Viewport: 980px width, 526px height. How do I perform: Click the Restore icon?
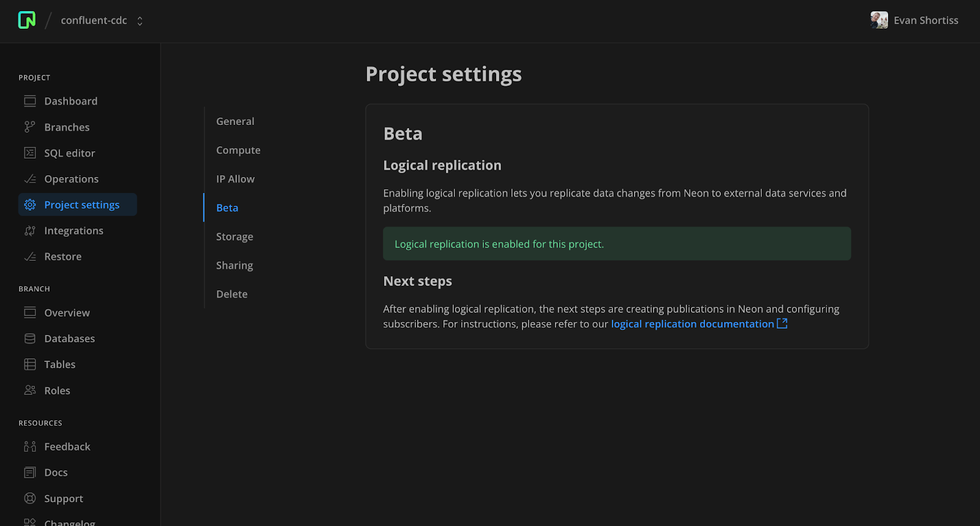tap(30, 257)
